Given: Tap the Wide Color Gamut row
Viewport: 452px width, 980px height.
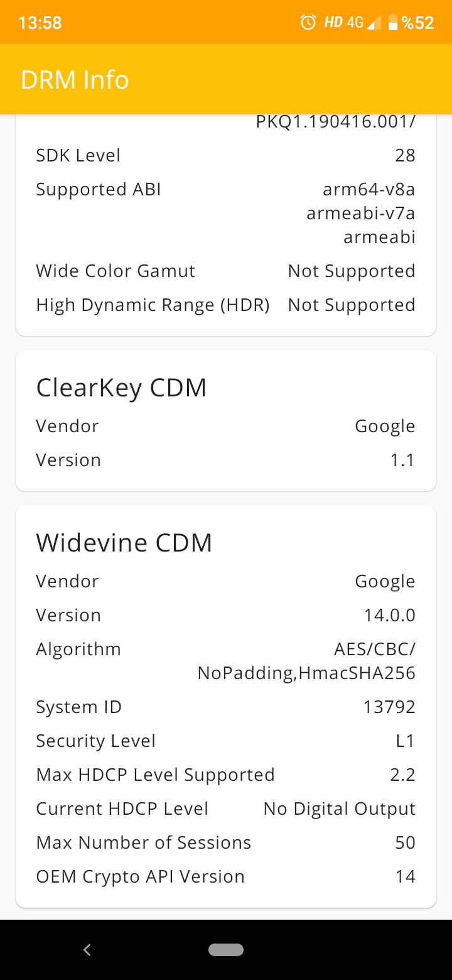Looking at the screenshot, I should click(226, 271).
